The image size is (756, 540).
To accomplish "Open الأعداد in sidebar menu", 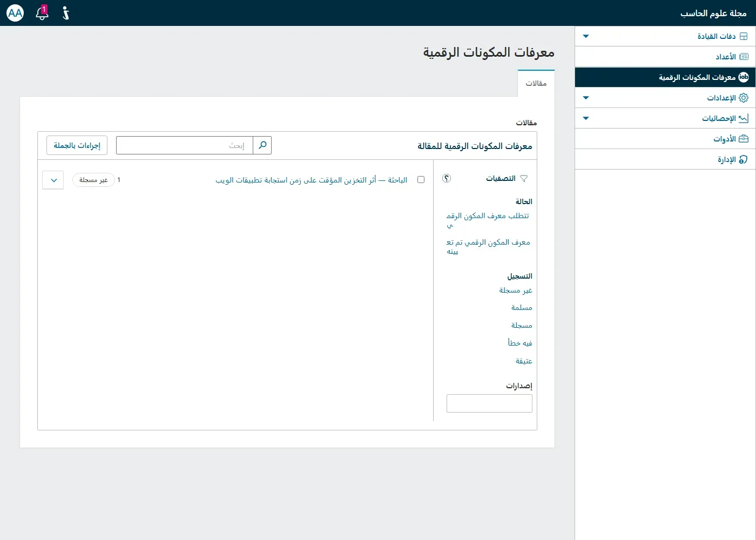I will pyautogui.click(x=665, y=57).
